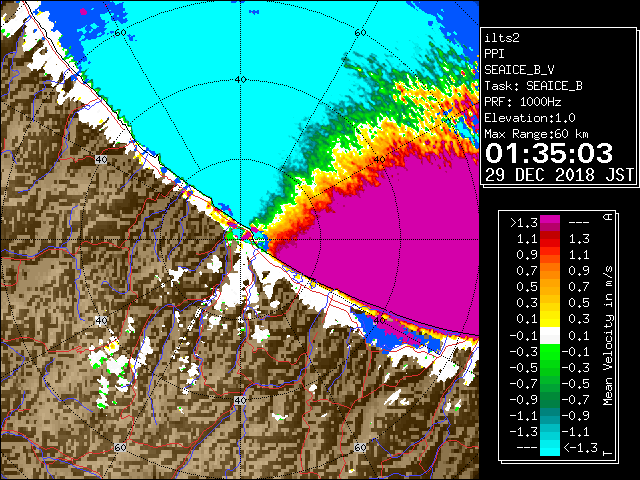The width and height of the screenshot is (640, 480).
Task: Pick the red legend band near 1.1
Action: 550,242
